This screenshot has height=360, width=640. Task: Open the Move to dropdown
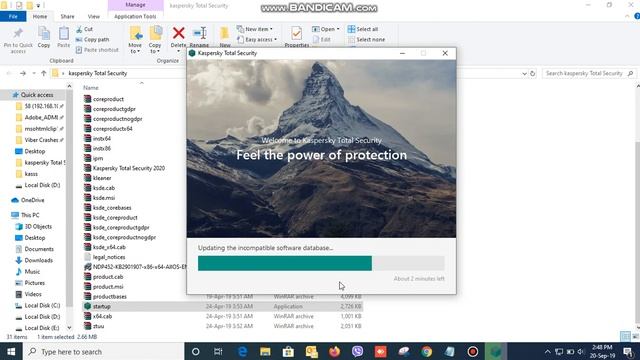click(x=135, y=40)
